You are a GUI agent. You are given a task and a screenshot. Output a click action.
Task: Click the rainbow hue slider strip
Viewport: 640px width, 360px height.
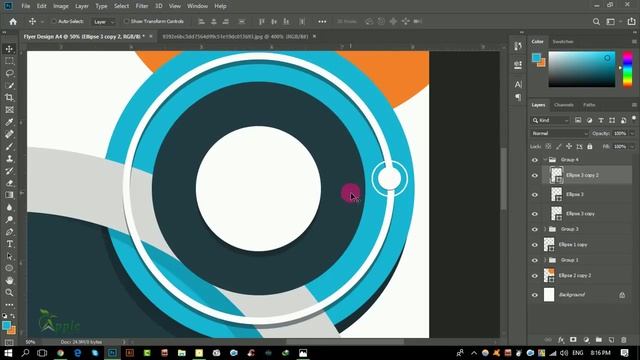point(627,69)
